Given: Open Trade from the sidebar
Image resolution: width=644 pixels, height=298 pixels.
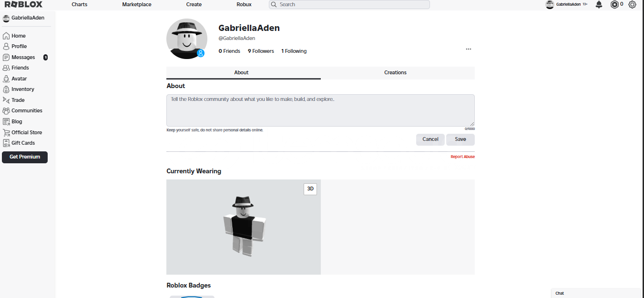Looking at the screenshot, I should pyautogui.click(x=18, y=100).
